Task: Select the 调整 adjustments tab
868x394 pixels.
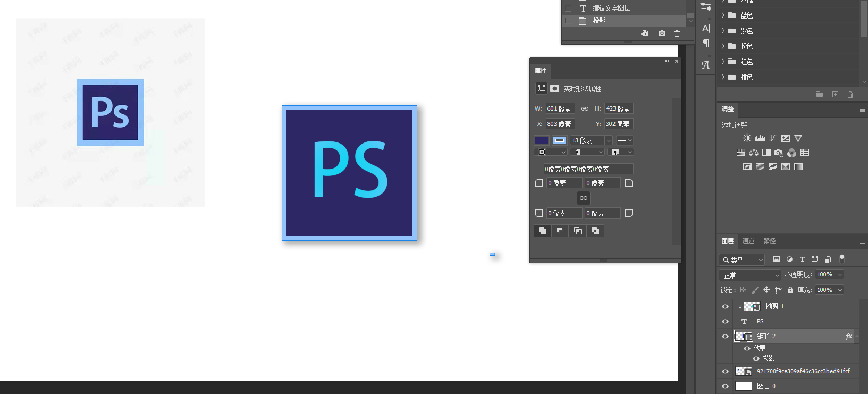Action: (x=728, y=109)
